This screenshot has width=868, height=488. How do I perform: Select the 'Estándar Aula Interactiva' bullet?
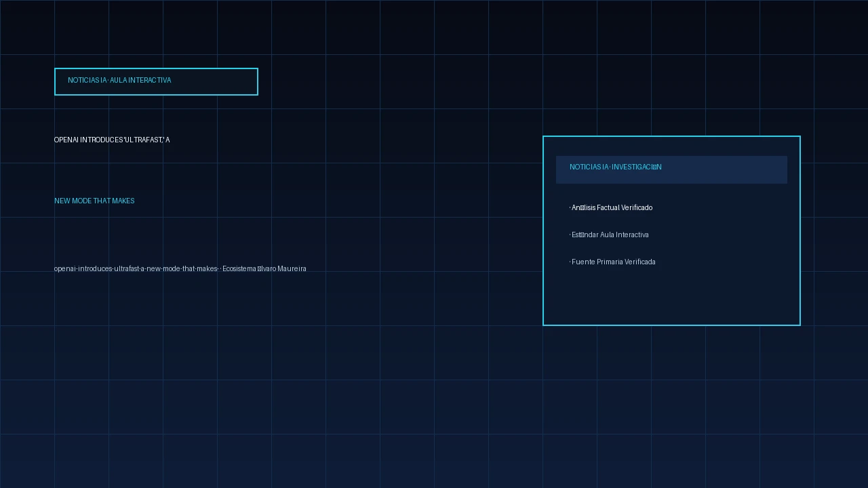(609, 235)
